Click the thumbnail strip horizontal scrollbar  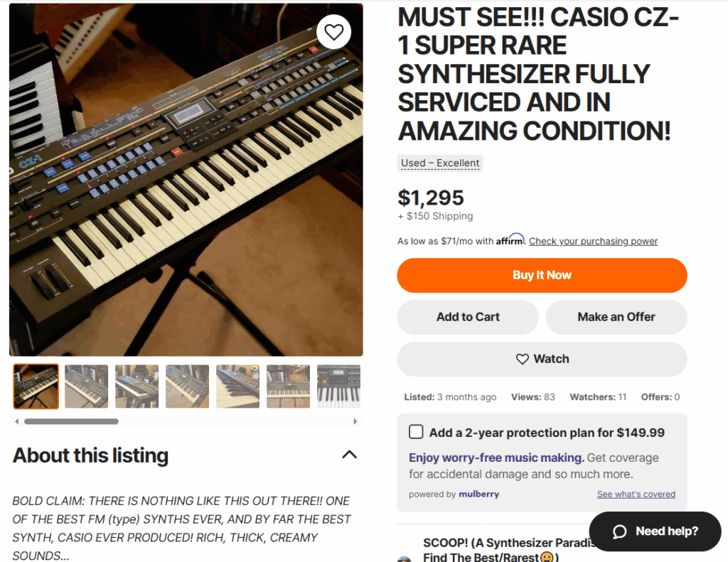[x=71, y=421]
